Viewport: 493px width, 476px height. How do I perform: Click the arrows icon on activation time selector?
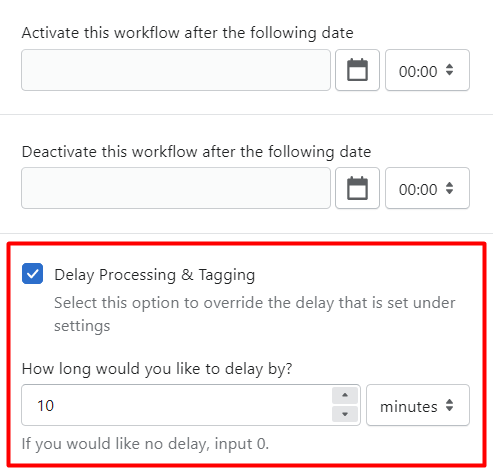449,70
